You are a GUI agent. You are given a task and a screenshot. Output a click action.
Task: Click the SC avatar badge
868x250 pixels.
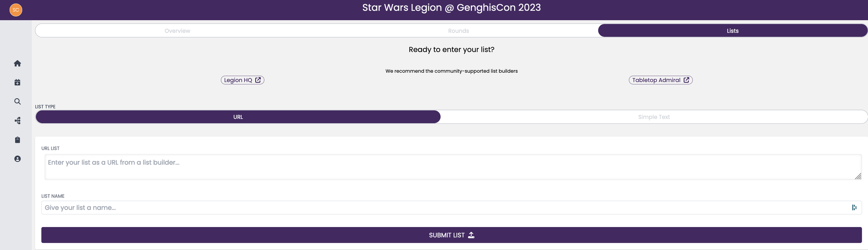click(16, 10)
